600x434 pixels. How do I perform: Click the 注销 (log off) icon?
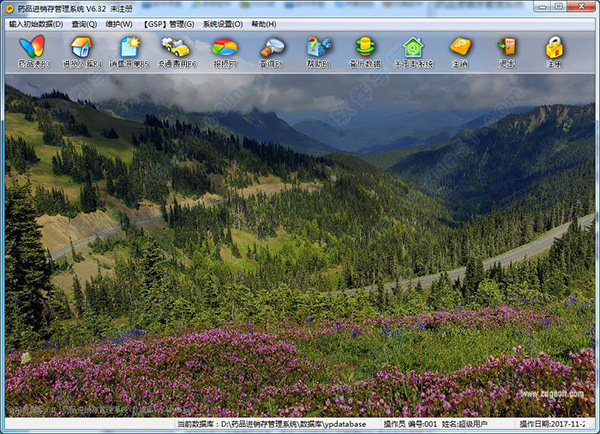[460, 51]
